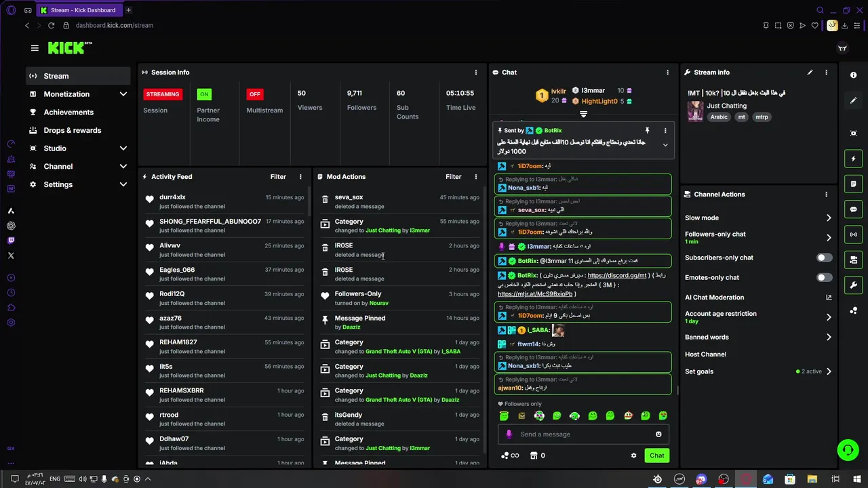
Task: Select the pencil edit icon in right sidebar
Action: 854,100
